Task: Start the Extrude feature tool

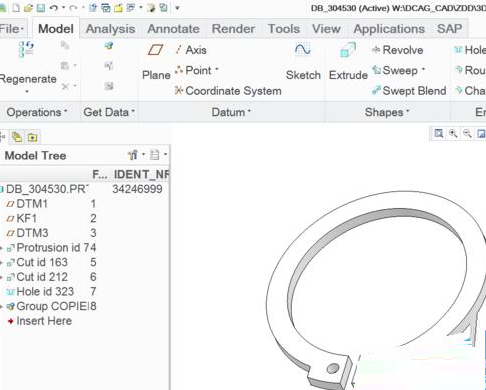Action: (x=348, y=62)
